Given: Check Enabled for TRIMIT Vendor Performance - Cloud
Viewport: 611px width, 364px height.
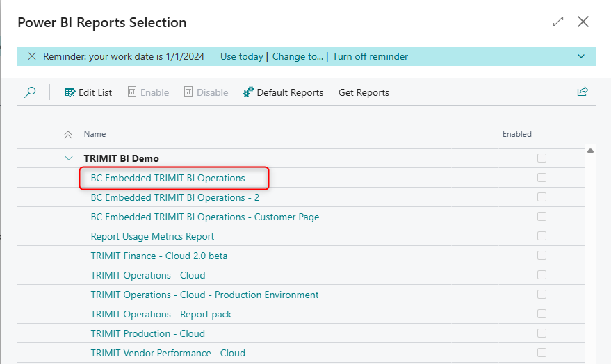Looking at the screenshot, I should coord(541,353).
